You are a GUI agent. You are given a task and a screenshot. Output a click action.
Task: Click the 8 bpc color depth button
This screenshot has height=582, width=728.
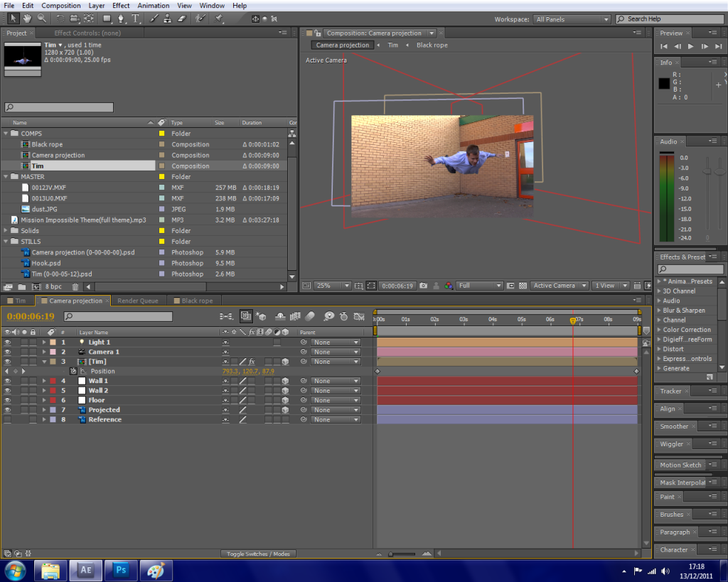pos(53,287)
